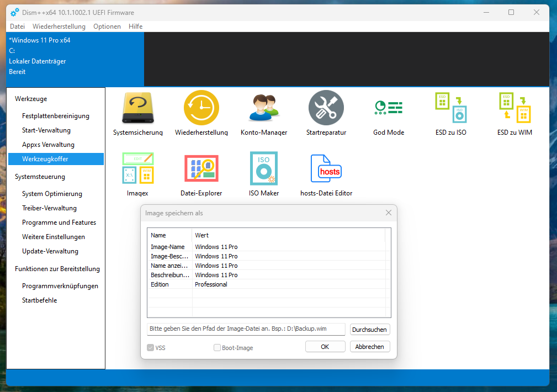
Task: Click the Funktionen zur Bereitstellung header
Action: point(57,269)
